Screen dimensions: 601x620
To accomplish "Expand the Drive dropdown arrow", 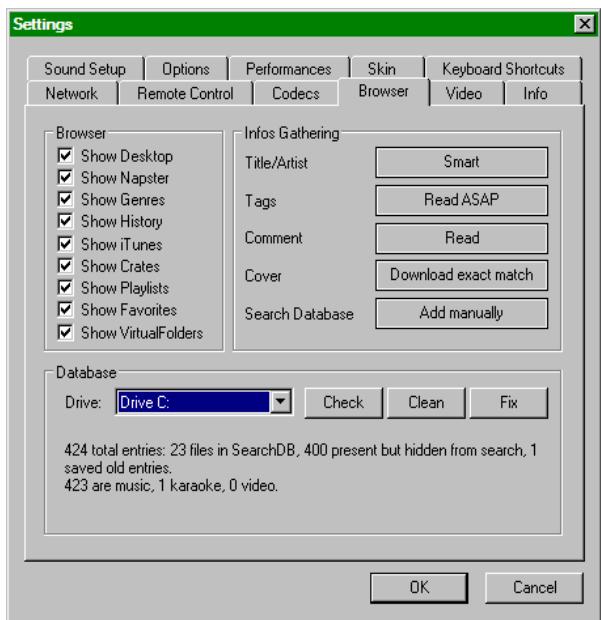I will pyautogui.click(x=281, y=402).
